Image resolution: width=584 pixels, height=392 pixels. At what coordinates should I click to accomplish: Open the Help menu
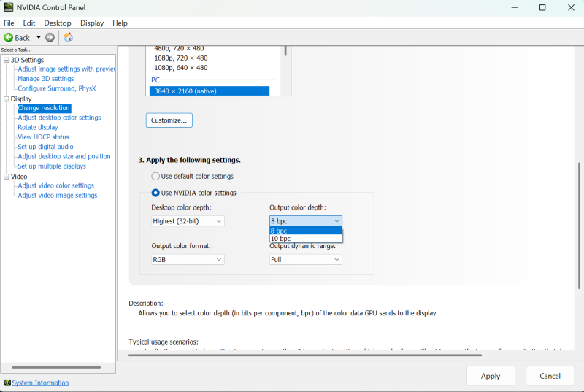coord(120,23)
